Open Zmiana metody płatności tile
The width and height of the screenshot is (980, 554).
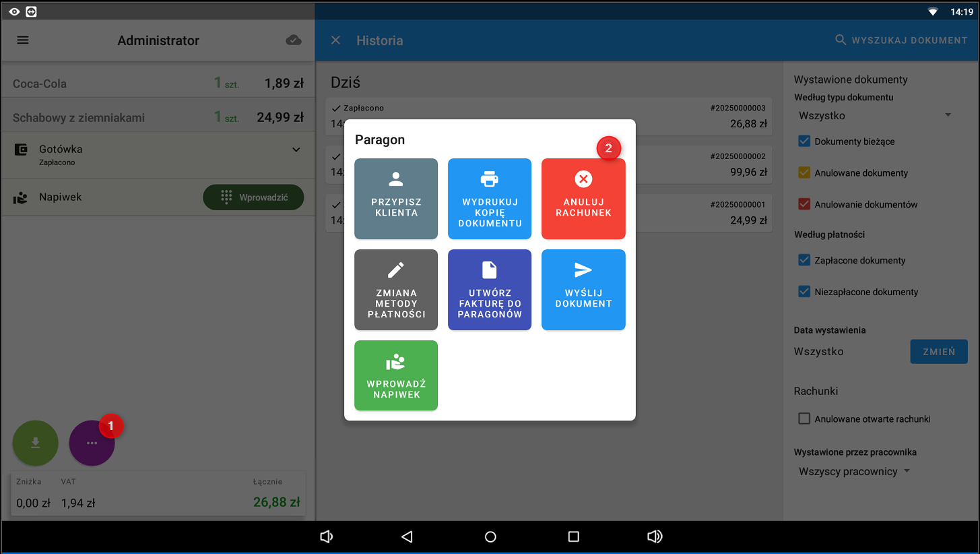(x=396, y=290)
